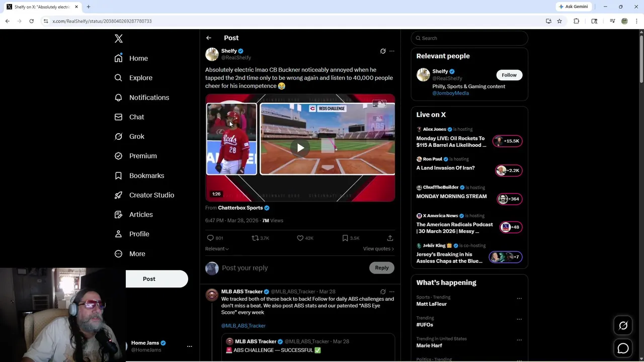Open the three-dot menu on MLB ABS Tracker reply
The image size is (644, 362).
point(392,292)
